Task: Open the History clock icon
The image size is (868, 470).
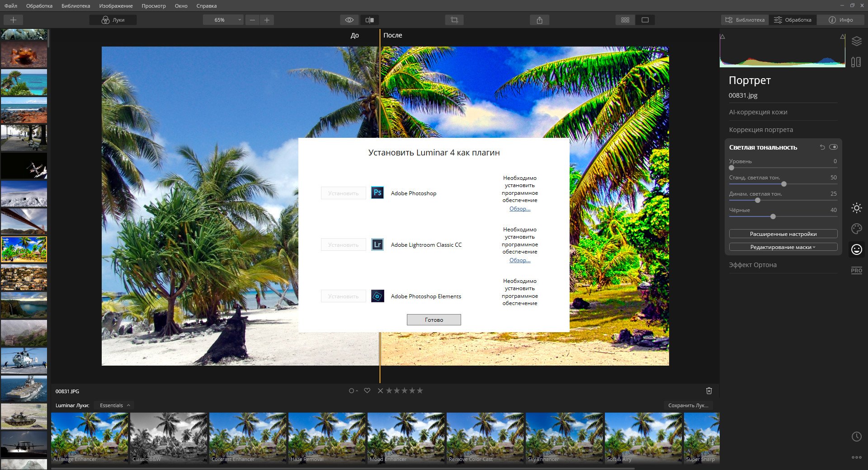Action: tap(856, 437)
